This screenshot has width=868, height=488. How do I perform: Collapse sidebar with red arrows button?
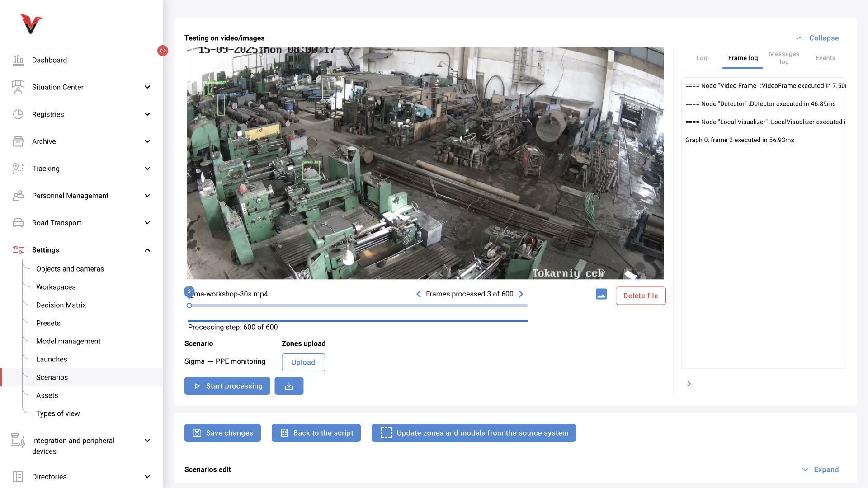tap(163, 51)
